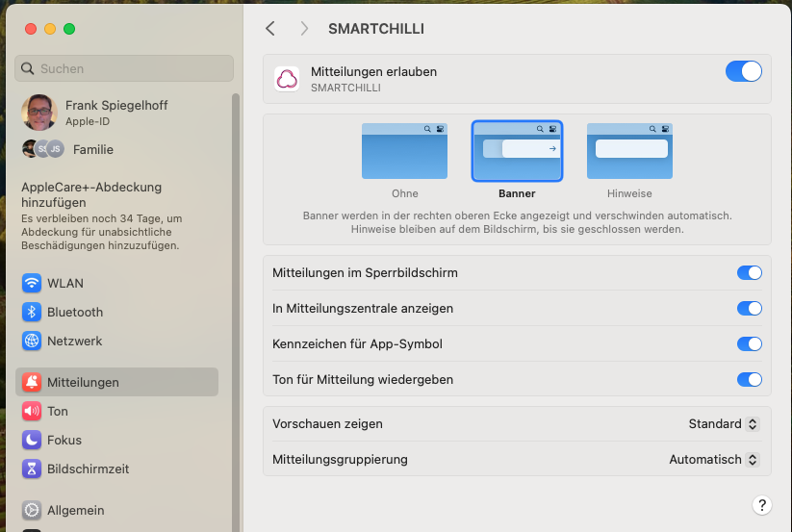Screen dimensions: 792x532
Task: Go forward with the right arrow
Action: (303, 28)
